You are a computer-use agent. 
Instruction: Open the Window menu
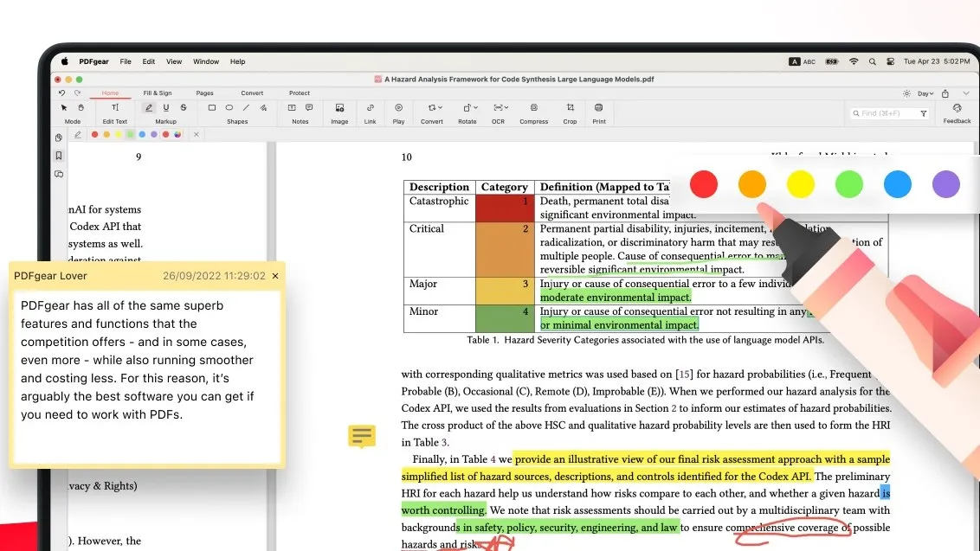206,62
